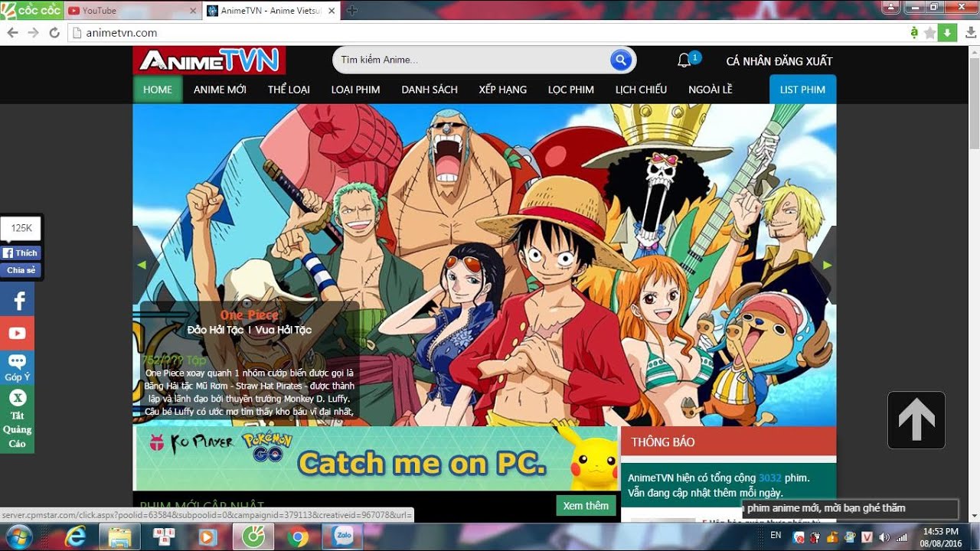This screenshot has width=980, height=551.
Task: Switch to the YouTube tab
Action: [130, 11]
